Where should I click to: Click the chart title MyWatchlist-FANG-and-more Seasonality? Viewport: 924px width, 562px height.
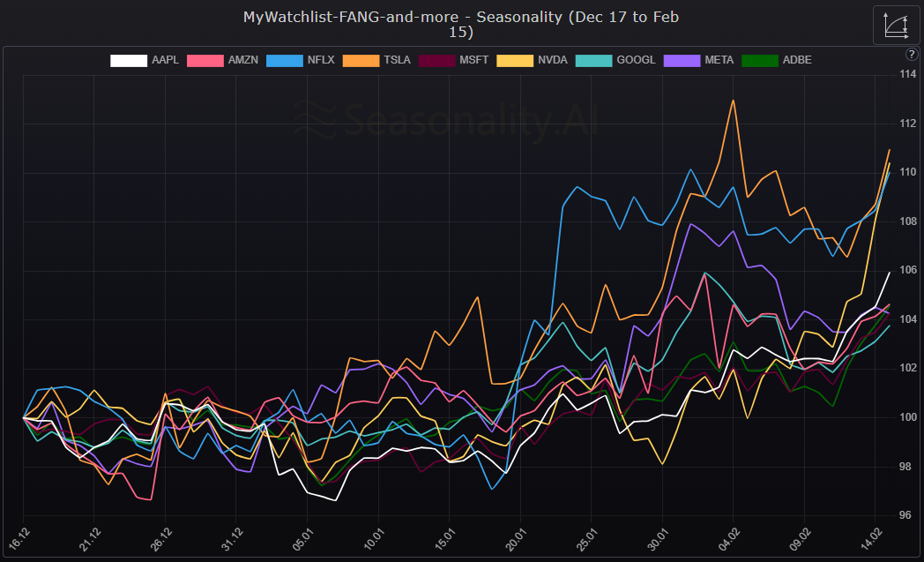[461, 24]
